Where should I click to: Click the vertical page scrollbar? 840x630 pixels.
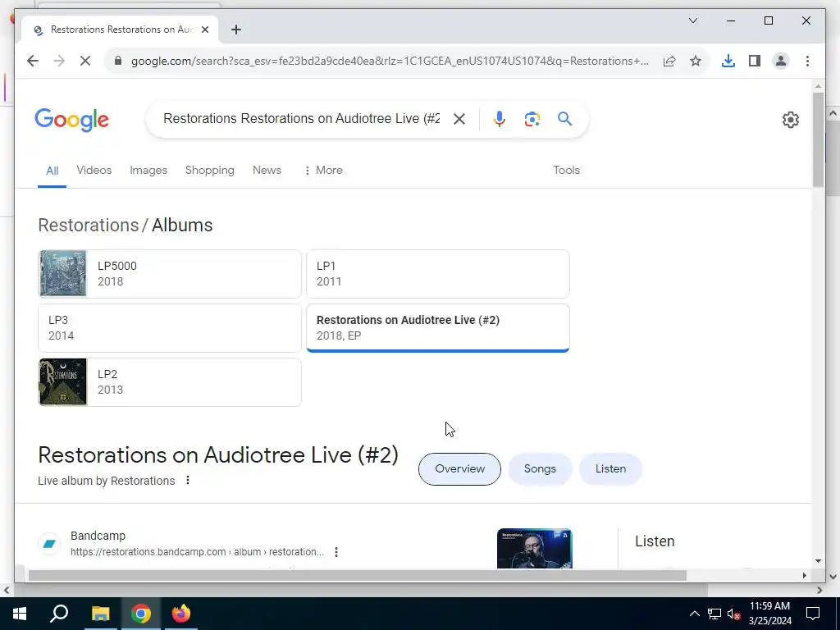(x=818, y=140)
